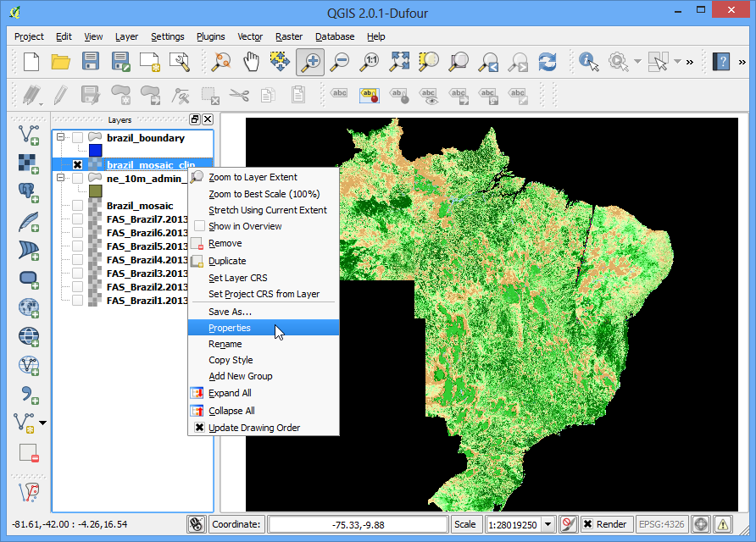The height and width of the screenshot is (542, 756).
Task: Click EPSG:4326 CRS status button
Action: tap(661, 524)
